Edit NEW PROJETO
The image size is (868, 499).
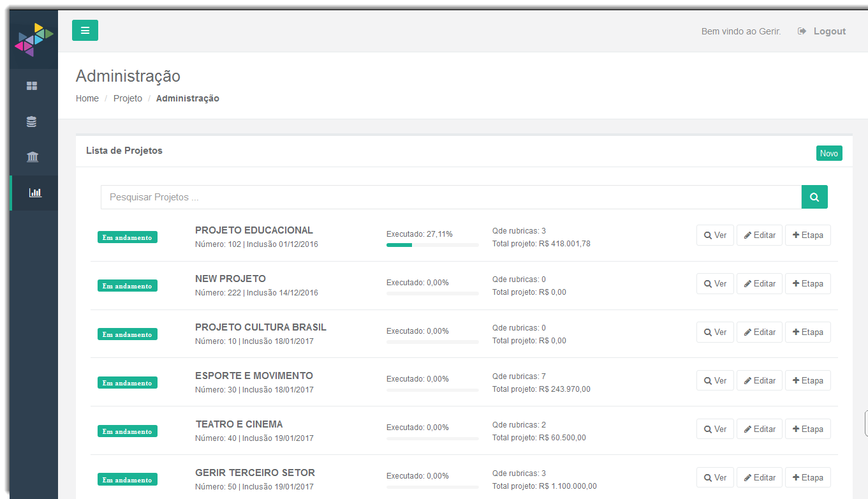[x=760, y=283]
